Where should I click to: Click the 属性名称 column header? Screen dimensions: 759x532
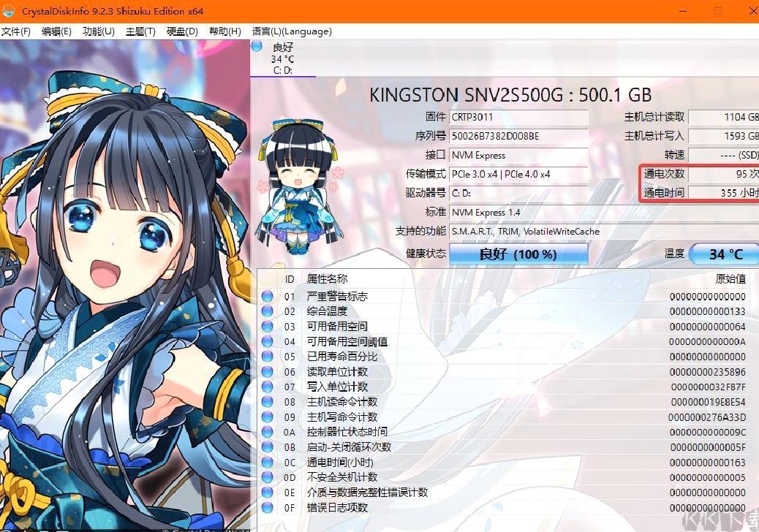coord(327,278)
